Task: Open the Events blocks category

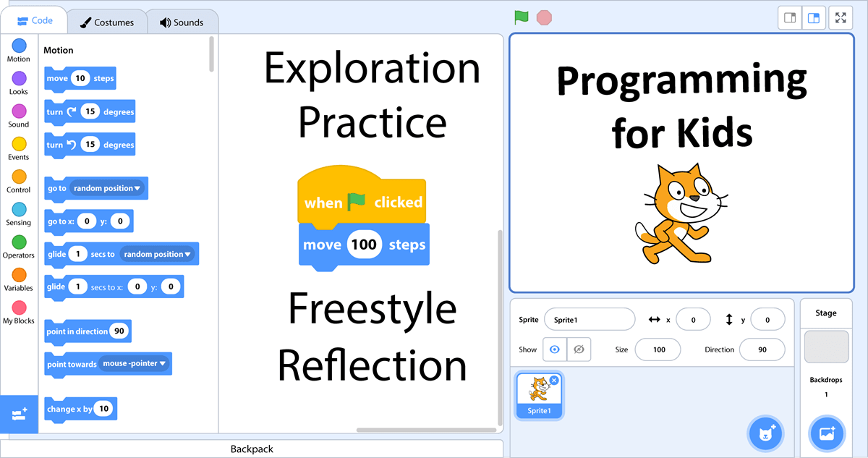Action: [x=18, y=148]
